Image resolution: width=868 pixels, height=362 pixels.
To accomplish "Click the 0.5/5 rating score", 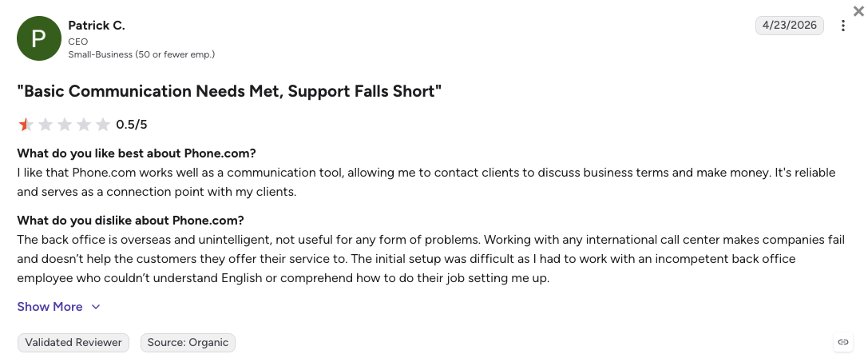I will (132, 124).
